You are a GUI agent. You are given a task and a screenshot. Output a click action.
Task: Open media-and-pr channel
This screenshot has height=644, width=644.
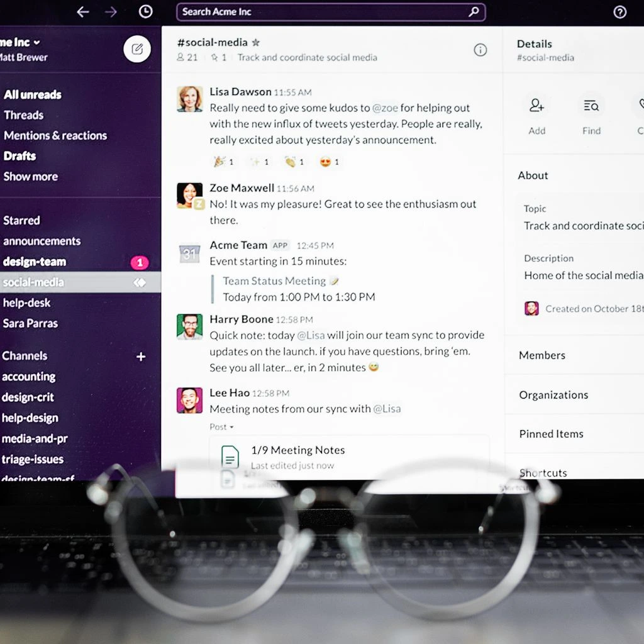(35, 438)
